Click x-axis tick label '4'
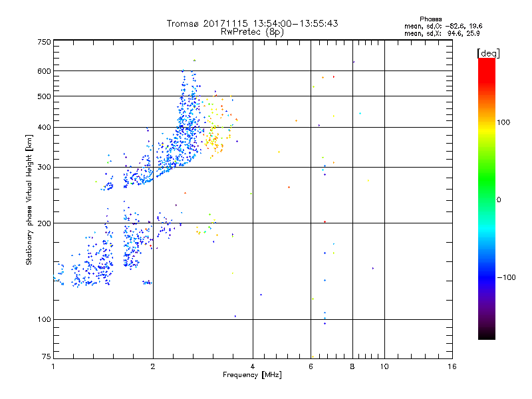The image size is (532, 399). 253,366
